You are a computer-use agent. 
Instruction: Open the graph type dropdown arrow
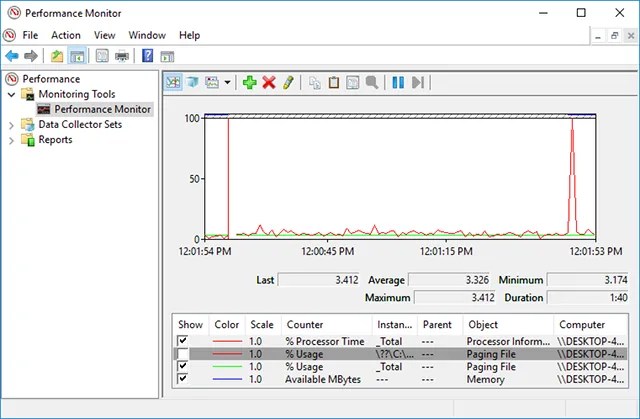click(227, 83)
